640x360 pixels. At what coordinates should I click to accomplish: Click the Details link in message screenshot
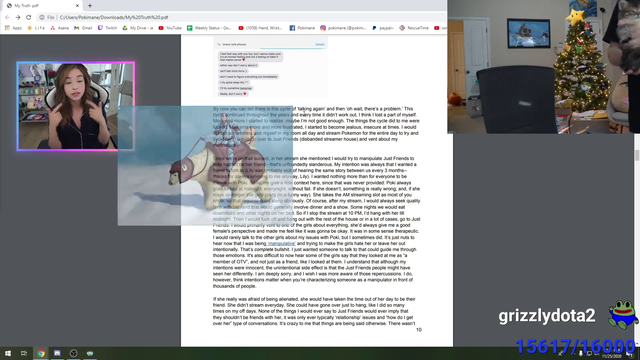tap(320, 44)
